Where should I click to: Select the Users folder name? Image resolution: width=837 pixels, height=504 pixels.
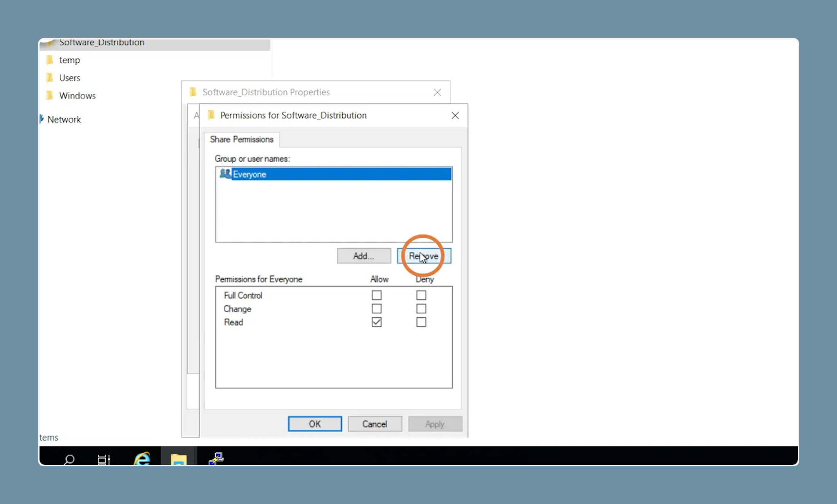(x=70, y=78)
